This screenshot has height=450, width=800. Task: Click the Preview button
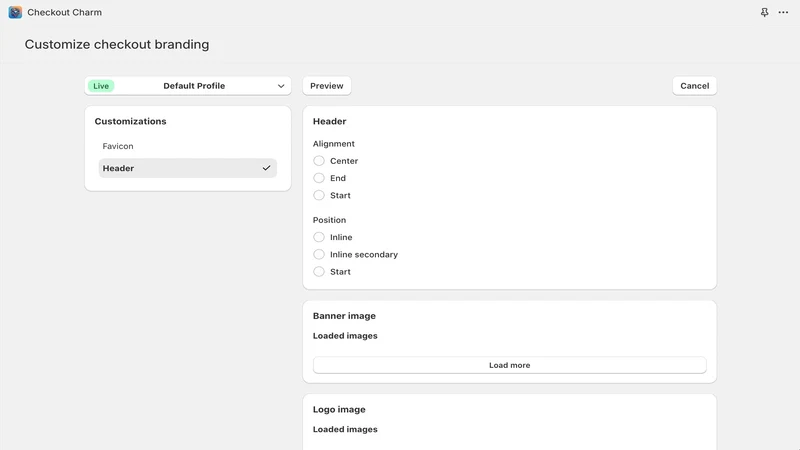pos(327,86)
